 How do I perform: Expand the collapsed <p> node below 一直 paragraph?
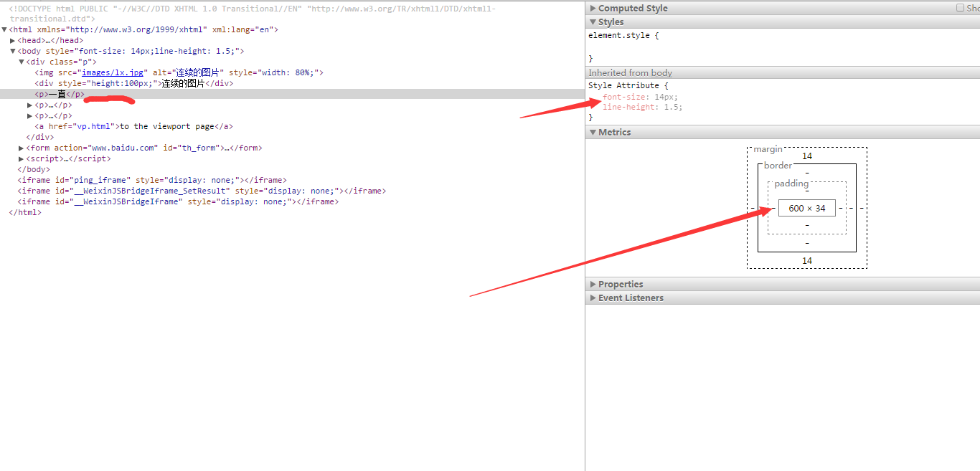pos(30,105)
